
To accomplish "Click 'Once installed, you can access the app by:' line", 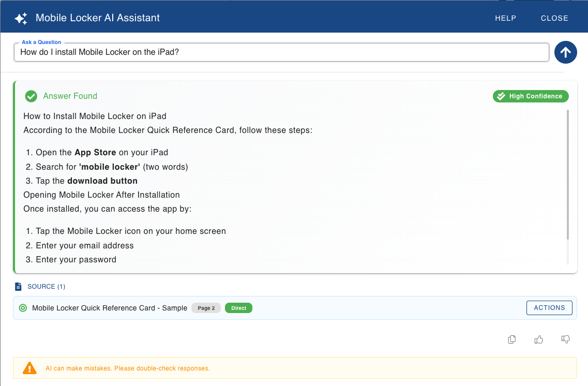I will click(x=107, y=209).
